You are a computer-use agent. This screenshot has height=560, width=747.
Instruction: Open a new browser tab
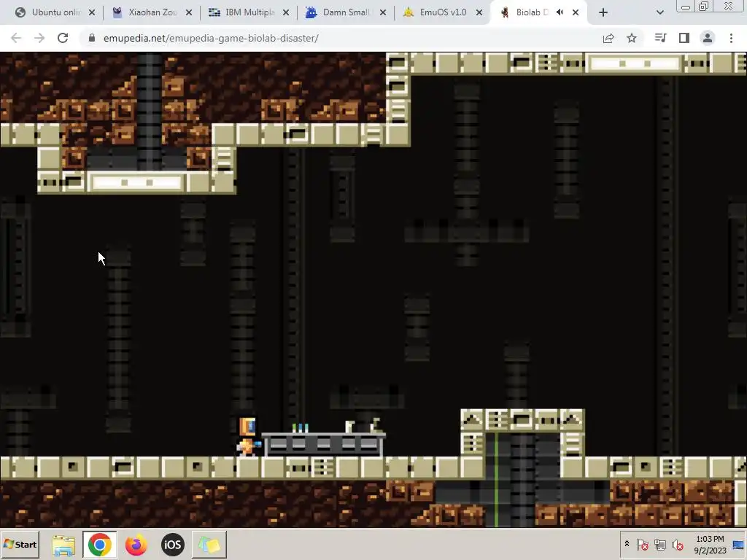pyautogui.click(x=603, y=12)
